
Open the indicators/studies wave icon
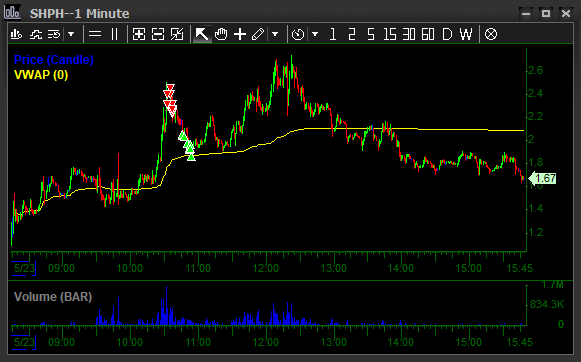click(x=36, y=34)
